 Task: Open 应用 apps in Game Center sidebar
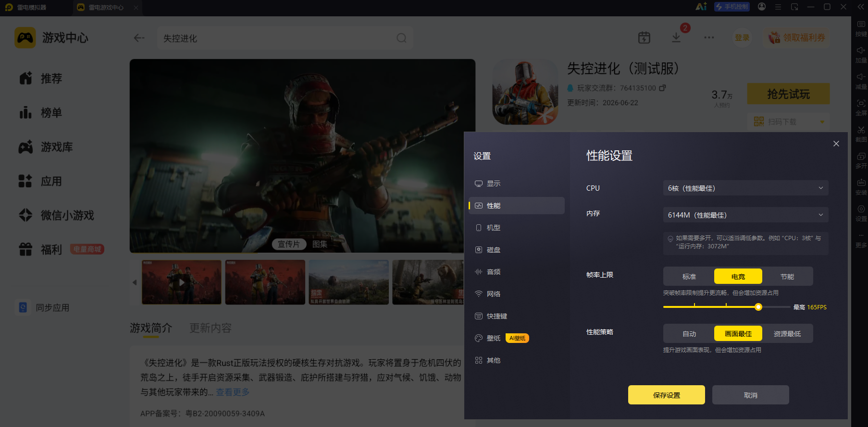(x=41, y=181)
